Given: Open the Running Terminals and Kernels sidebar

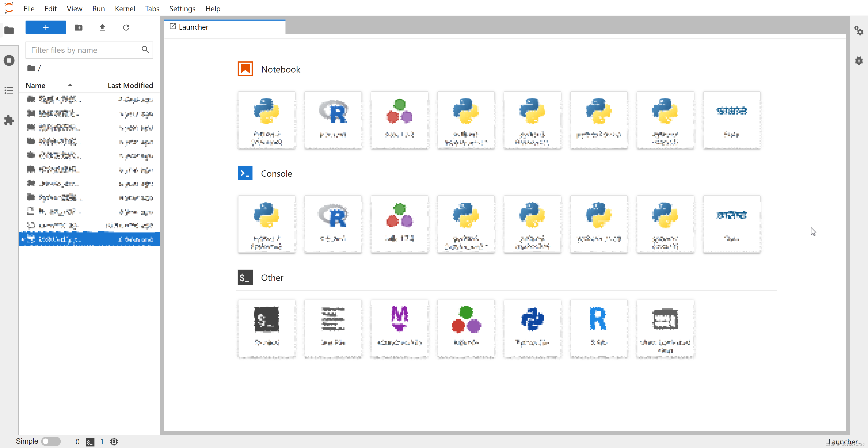Looking at the screenshot, I should [x=9, y=60].
